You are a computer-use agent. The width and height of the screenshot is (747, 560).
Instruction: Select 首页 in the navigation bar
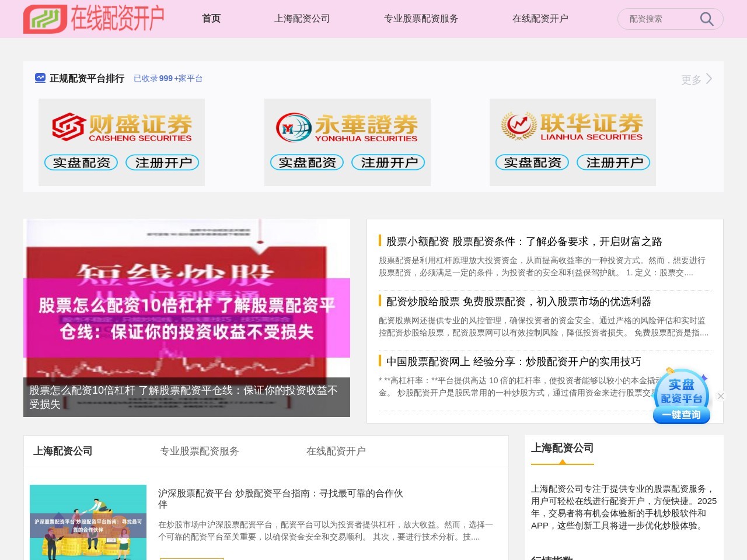211,18
